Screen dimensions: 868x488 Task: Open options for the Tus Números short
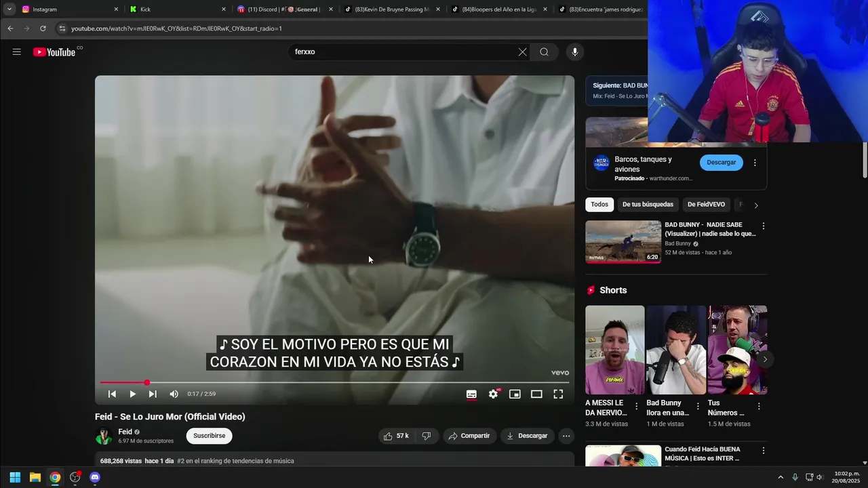click(x=759, y=407)
